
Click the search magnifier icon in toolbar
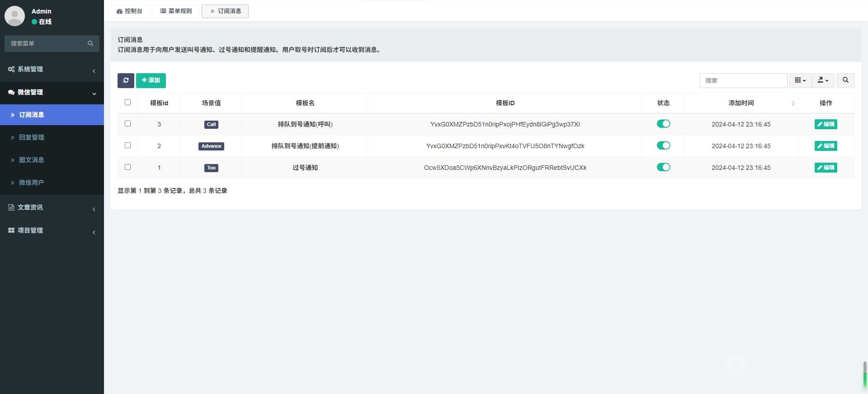tap(845, 80)
